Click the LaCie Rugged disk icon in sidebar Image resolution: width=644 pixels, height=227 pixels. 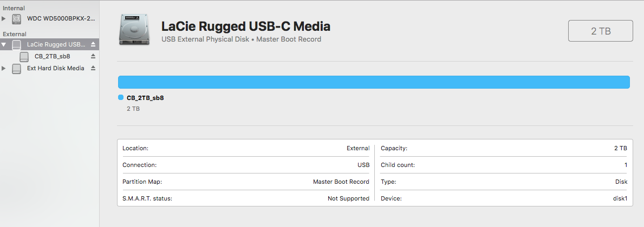pyautogui.click(x=17, y=44)
